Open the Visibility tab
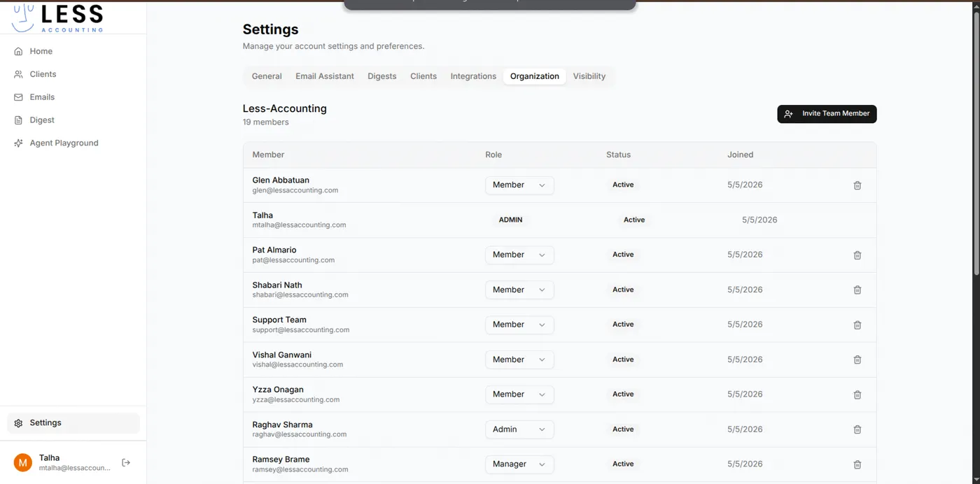Viewport: 980px width, 484px height. 589,76
